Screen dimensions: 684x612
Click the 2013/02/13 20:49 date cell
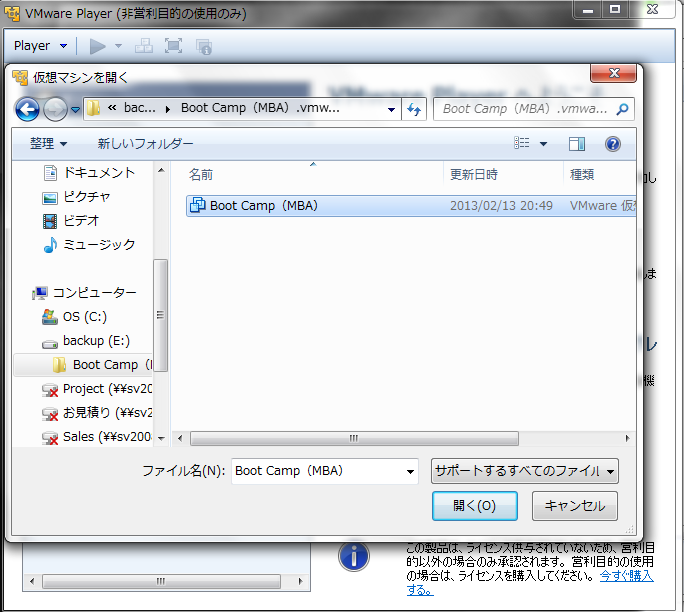point(501,206)
